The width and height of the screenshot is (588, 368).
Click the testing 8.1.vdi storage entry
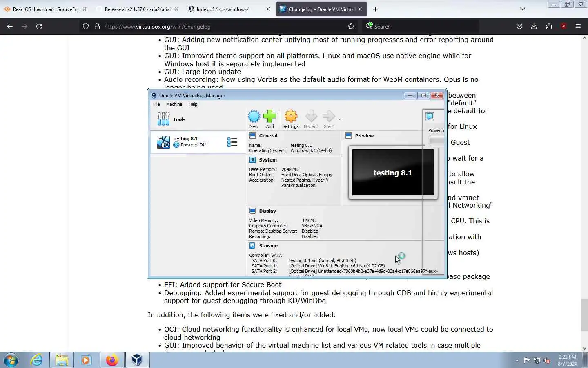pyautogui.click(x=322, y=260)
